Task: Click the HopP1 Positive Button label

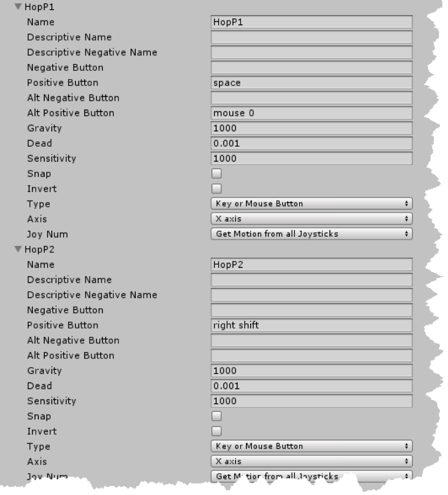Action: [x=63, y=82]
